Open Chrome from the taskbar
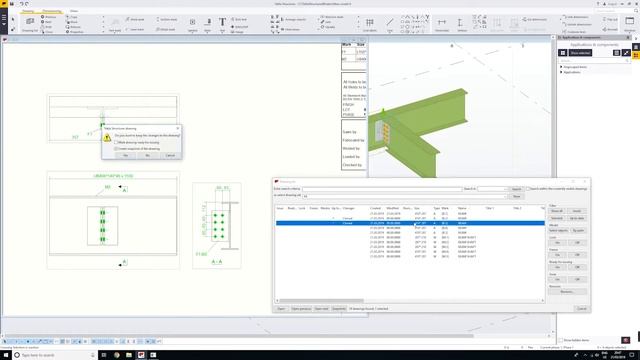The width and height of the screenshot is (640, 360). click(117, 355)
